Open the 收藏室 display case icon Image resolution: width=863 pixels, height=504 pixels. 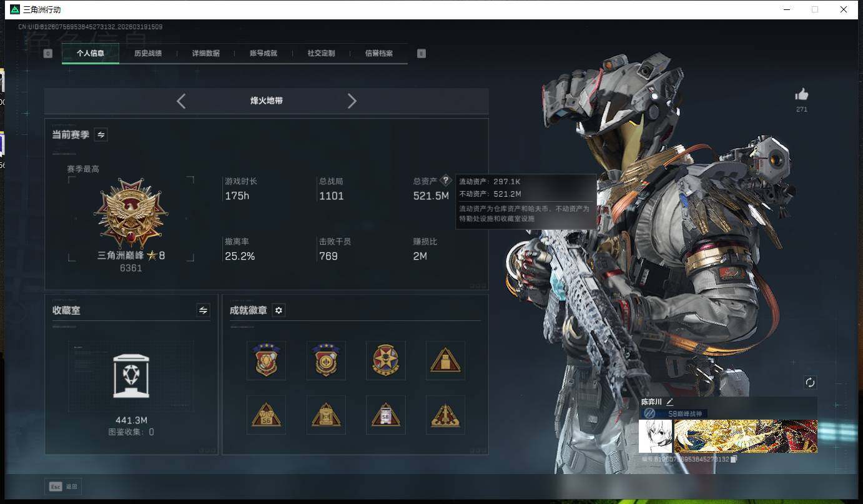click(x=131, y=376)
